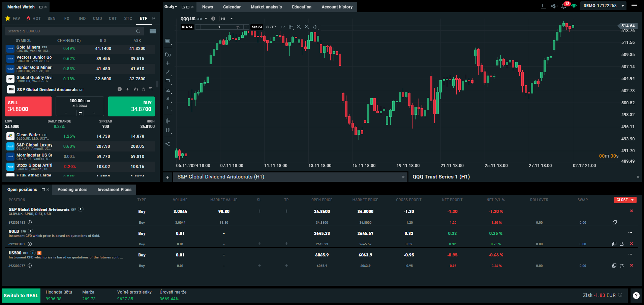Screen dimensions: 644x305
Task: Open the H1 timeframe dropdown
Action: tap(227, 19)
